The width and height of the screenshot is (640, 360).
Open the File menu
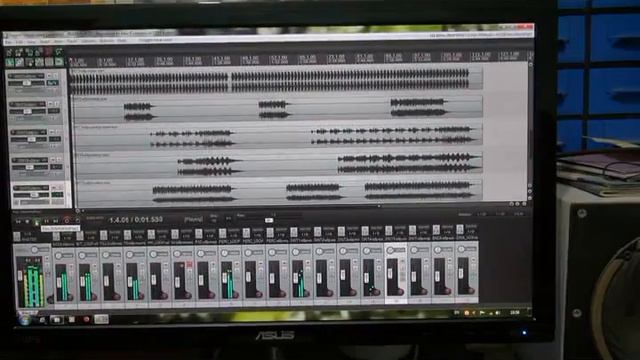tap(8, 42)
